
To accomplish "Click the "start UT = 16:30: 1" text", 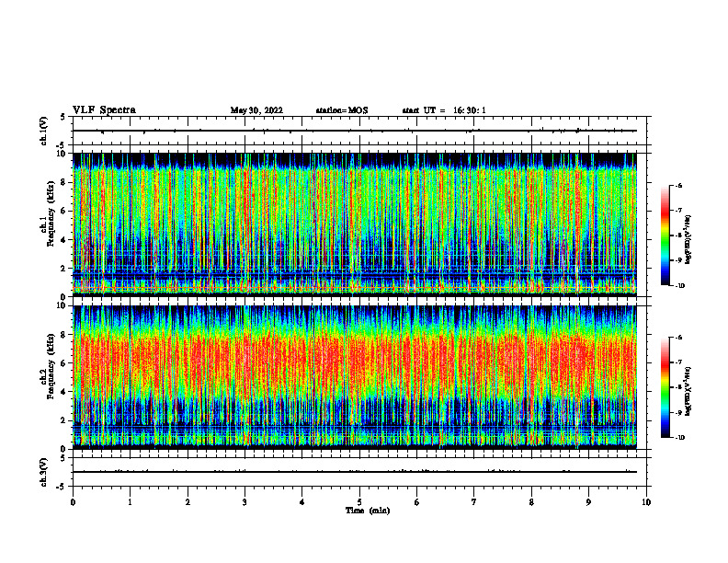I will pos(444,110).
